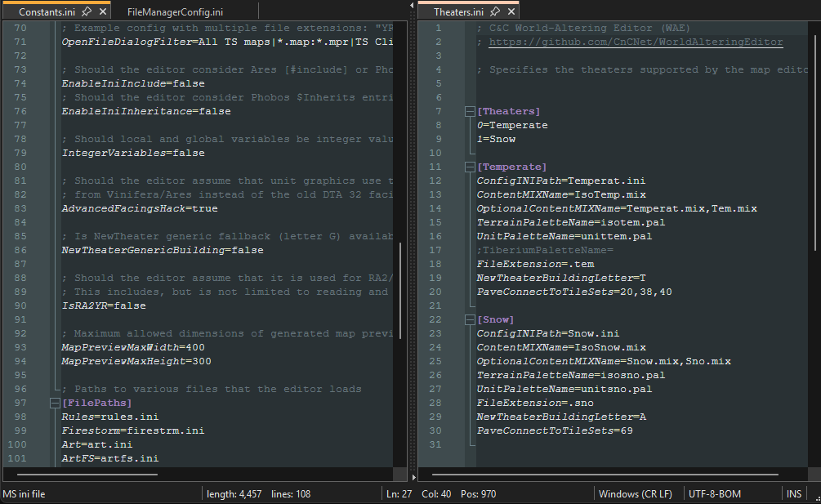Click the line 'FileExtension=.tem'
The image size is (821, 504).
[535, 264]
